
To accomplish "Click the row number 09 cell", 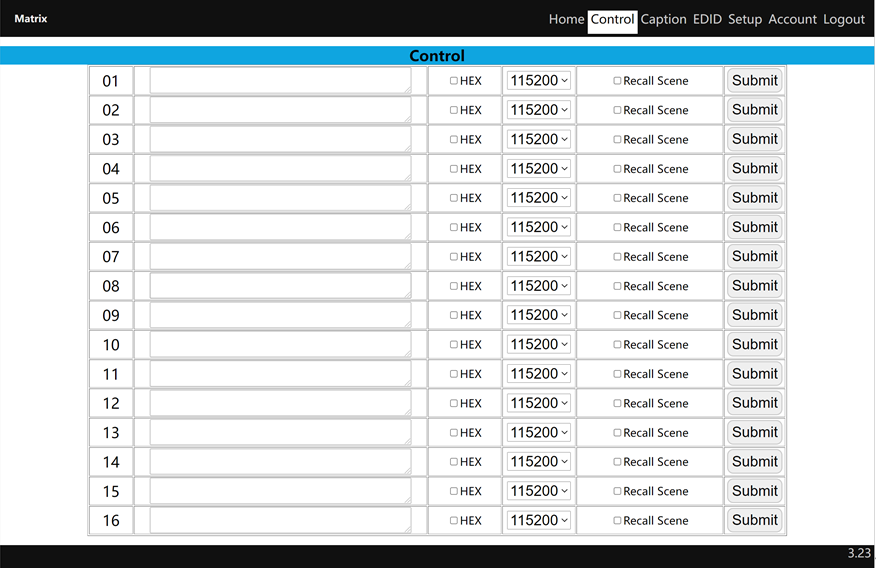I will pos(111,315).
